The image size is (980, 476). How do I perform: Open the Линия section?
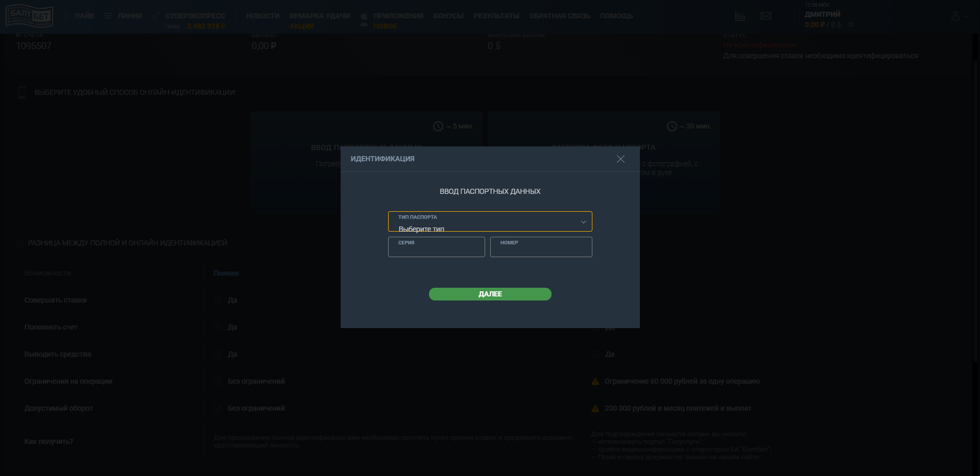[x=130, y=16]
